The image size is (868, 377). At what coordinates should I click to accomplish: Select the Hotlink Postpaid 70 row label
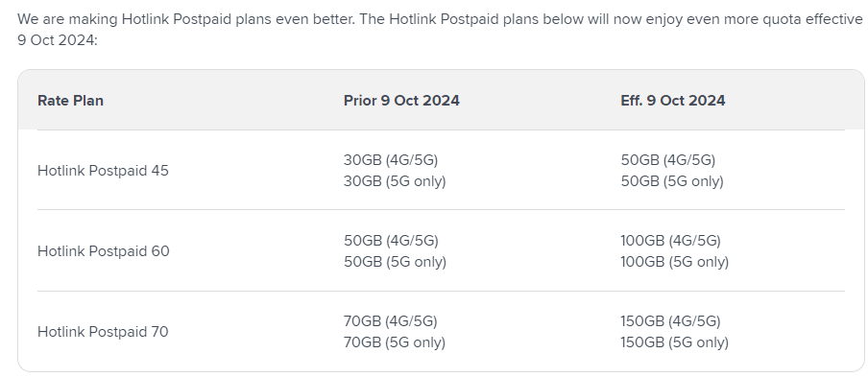pos(103,332)
